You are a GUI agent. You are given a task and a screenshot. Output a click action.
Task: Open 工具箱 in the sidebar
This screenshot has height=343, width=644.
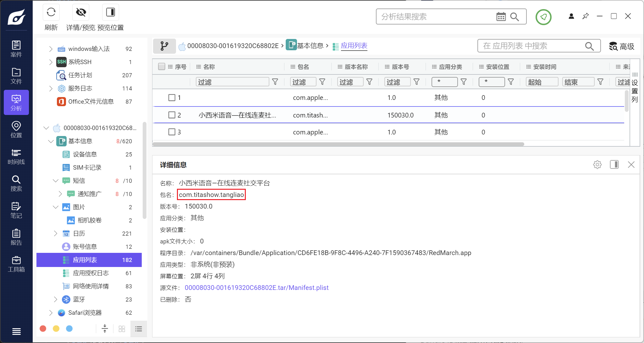tap(16, 264)
